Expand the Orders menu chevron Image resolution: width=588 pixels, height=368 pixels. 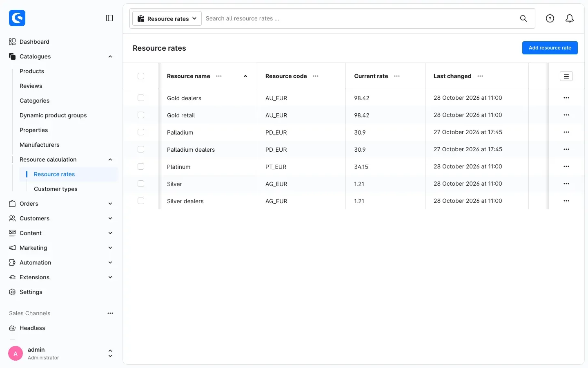[x=110, y=204]
